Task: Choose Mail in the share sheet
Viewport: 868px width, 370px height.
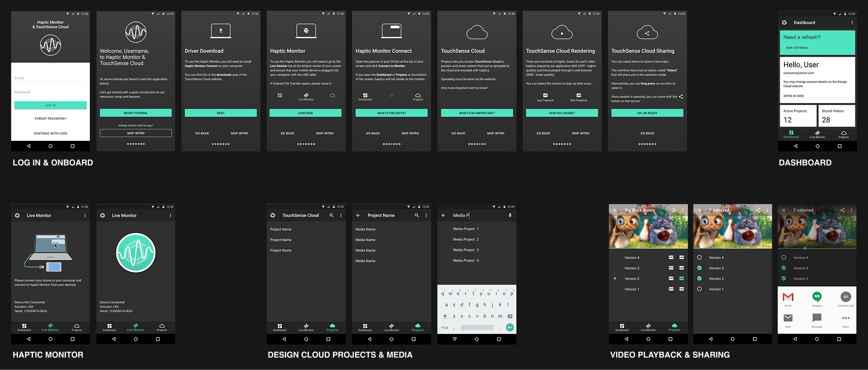Action: [x=788, y=320]
